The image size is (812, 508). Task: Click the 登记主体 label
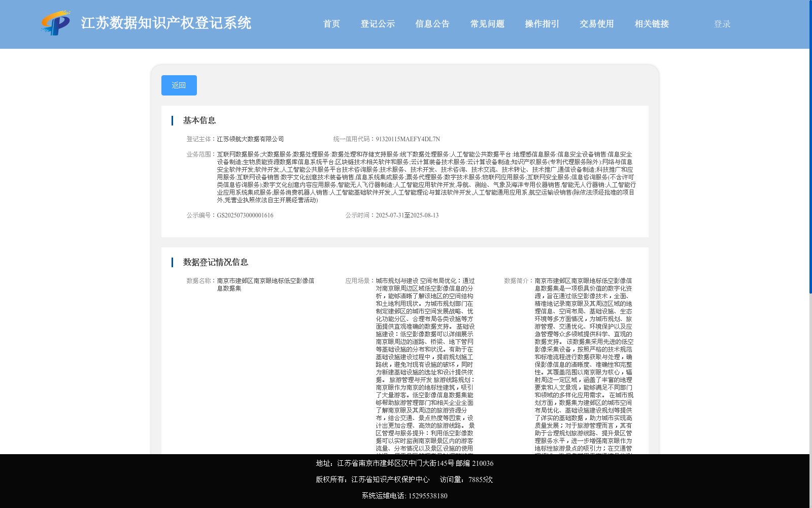(201, 139)
